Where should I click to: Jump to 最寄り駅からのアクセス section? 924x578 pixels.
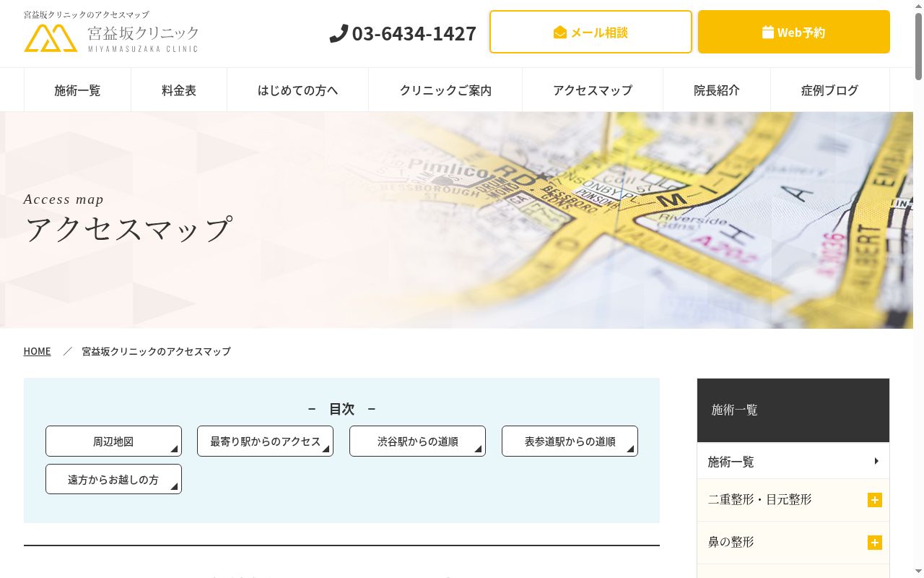265,441
